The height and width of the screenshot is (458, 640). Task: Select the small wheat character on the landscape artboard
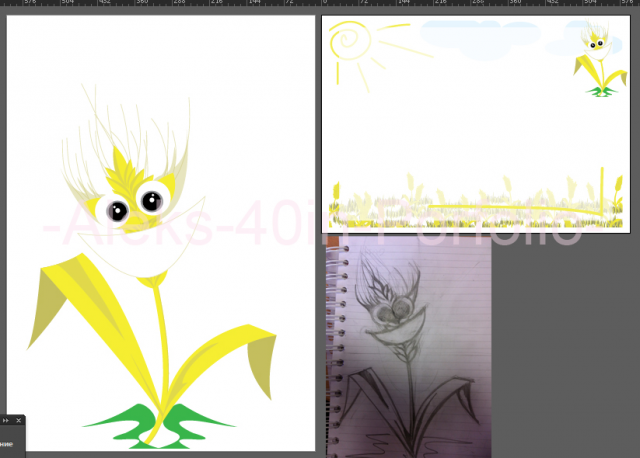coord(600,59)
